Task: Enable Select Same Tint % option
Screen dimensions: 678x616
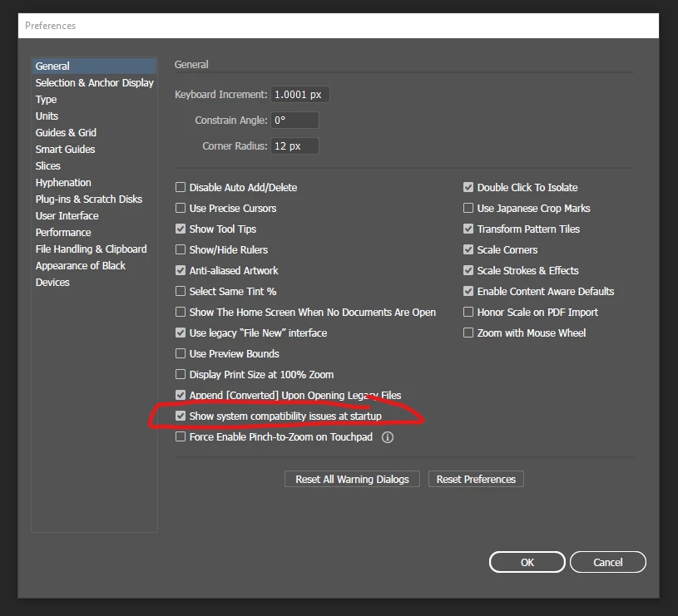Action: pyautogui.click(x=181, y=291)
